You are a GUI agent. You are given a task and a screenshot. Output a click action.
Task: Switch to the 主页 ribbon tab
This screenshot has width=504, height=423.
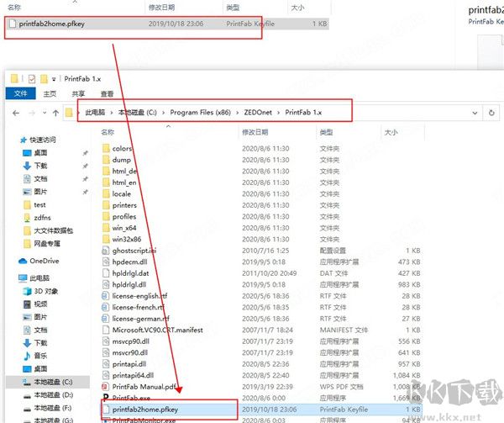pos(50,93)
